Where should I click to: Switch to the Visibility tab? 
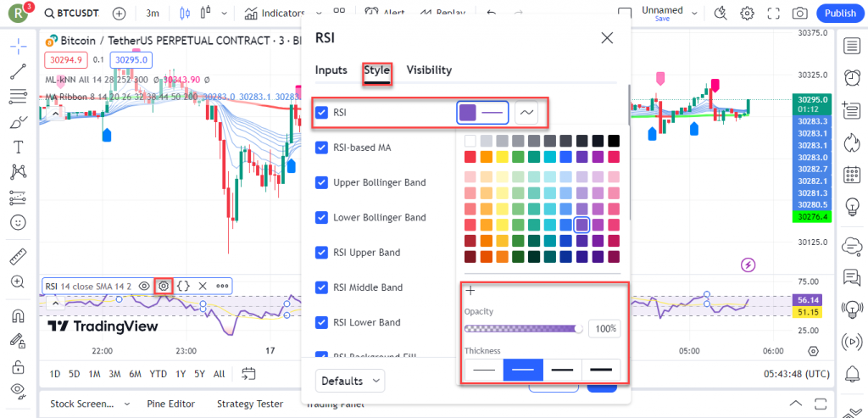coord(429,70)
